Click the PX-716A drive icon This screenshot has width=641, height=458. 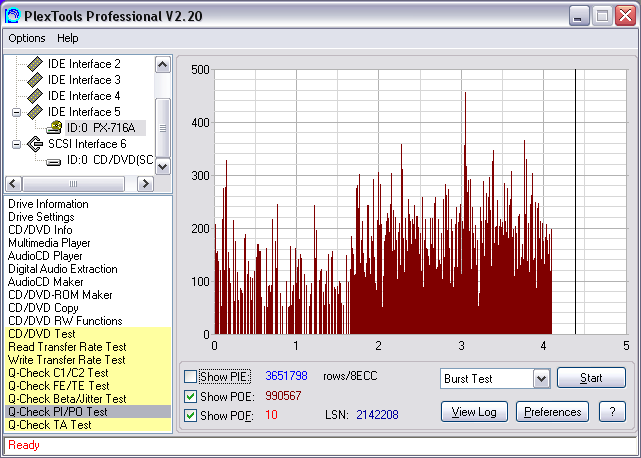54,128
